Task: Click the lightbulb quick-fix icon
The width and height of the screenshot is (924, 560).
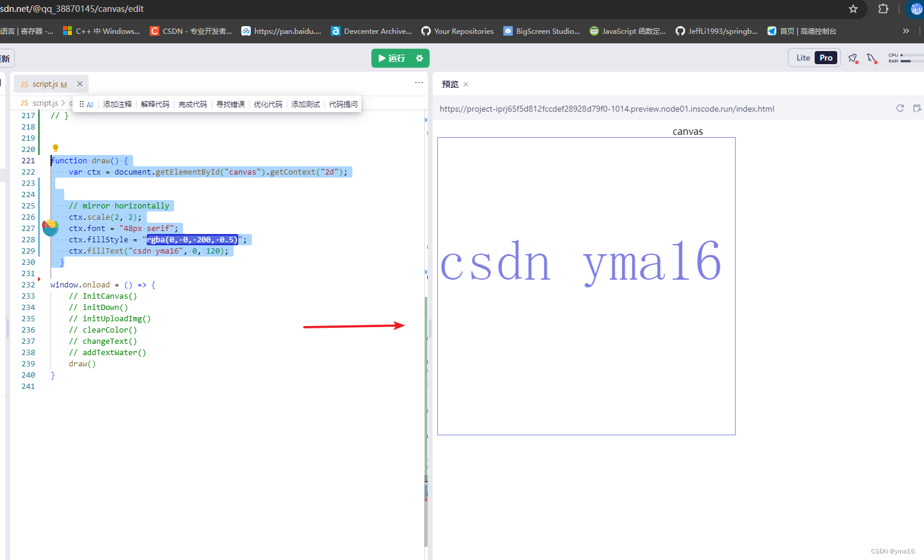Action: tap(55, 148)
